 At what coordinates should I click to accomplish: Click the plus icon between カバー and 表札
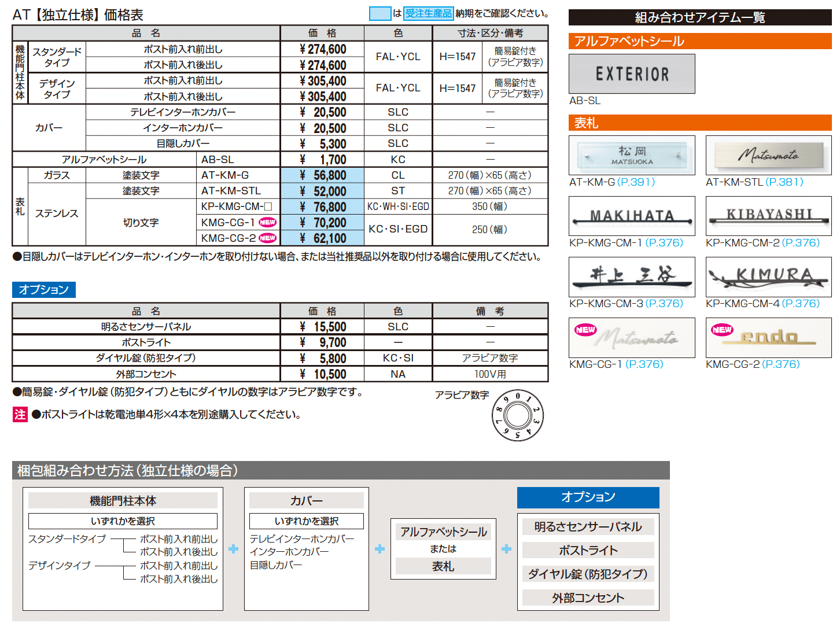click(379, 548)
